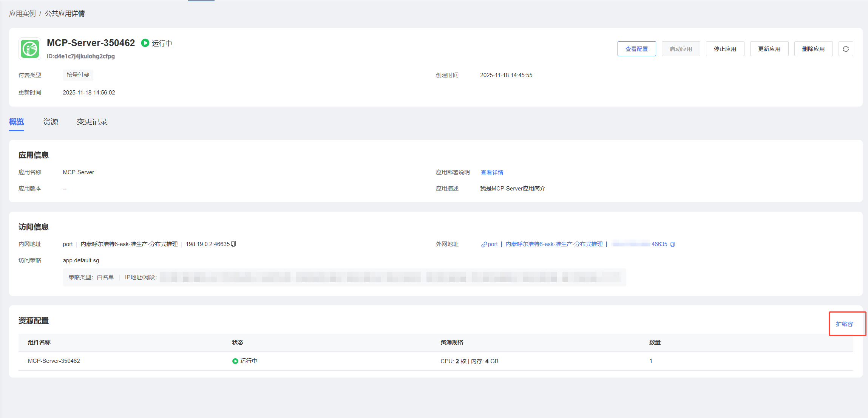Switch to the 资源 tab

50,122
